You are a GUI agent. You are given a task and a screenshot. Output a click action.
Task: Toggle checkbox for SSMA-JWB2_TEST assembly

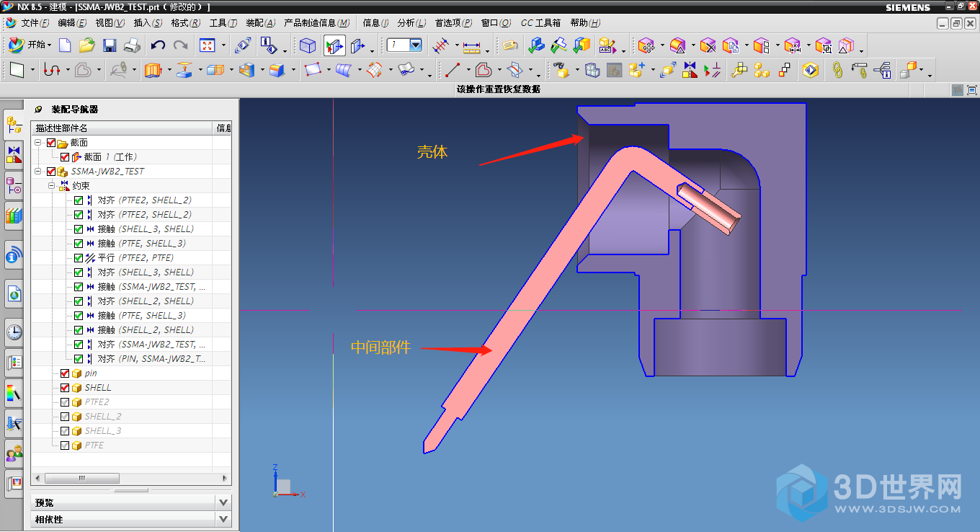click(x=50, y=172)
